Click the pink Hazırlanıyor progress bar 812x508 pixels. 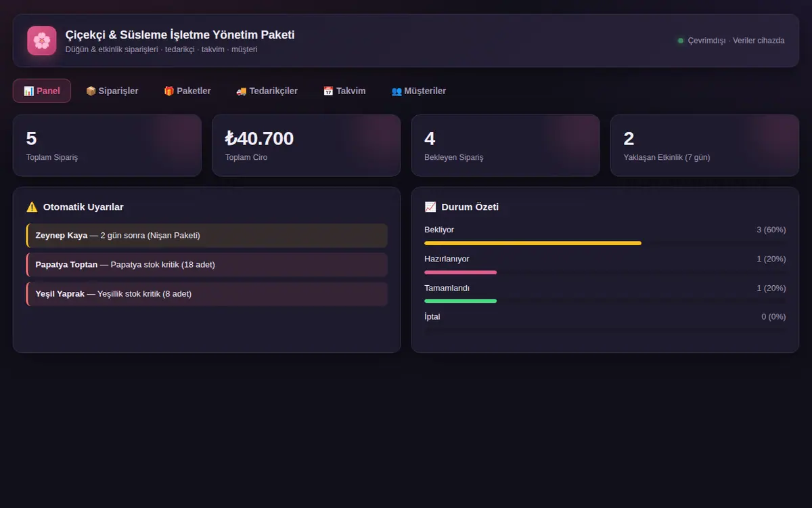460,272
